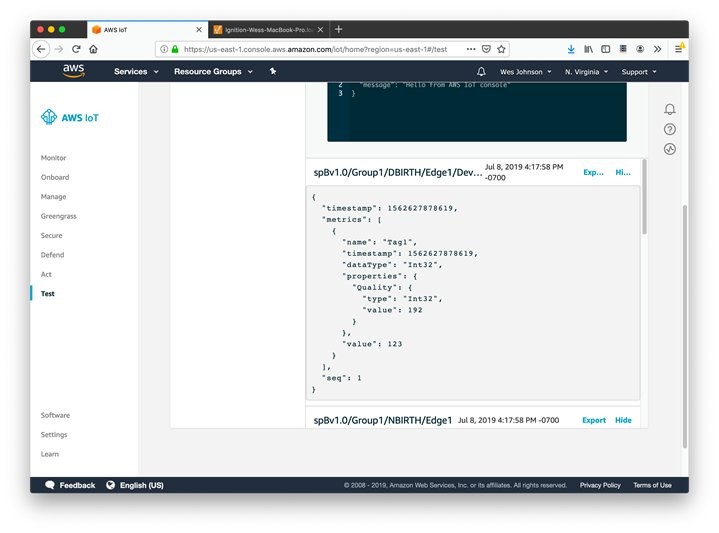
Task: Open the bell icon in the right side panel
Action: click(x=669, y=109)
